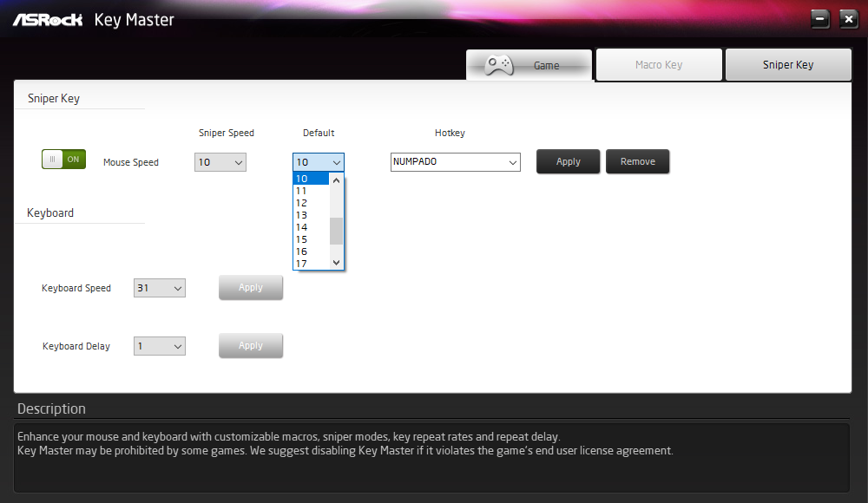Minimize the Key Master window
Screen dimensions: 868x503
tap(820, 19)
